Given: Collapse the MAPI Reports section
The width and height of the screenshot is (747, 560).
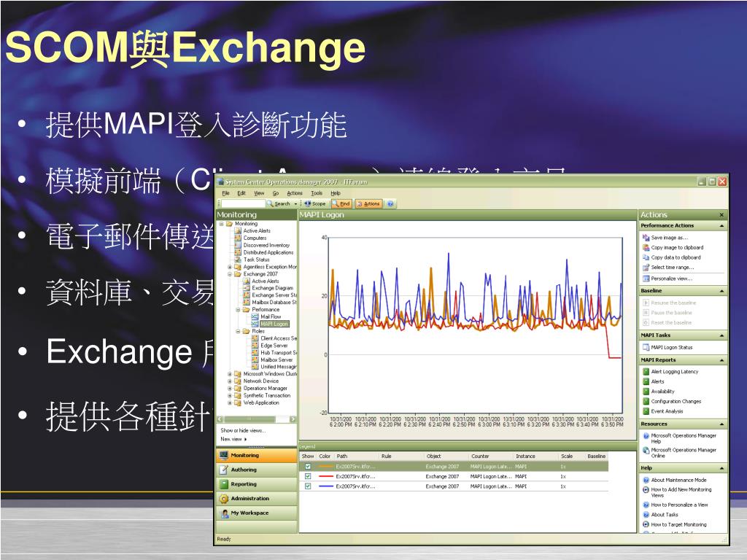Looking at the screenshot, I should click(721, 360).
